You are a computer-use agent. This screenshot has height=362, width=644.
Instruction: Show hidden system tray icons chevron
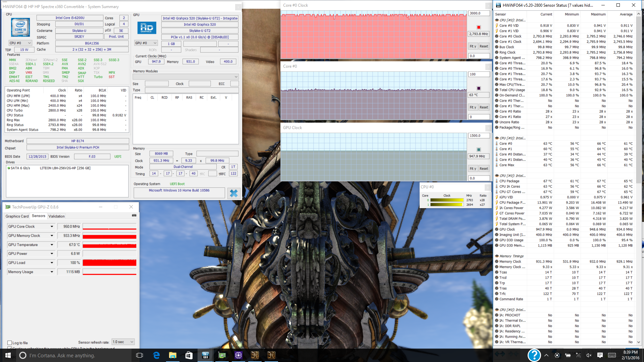tap(546, 355)
